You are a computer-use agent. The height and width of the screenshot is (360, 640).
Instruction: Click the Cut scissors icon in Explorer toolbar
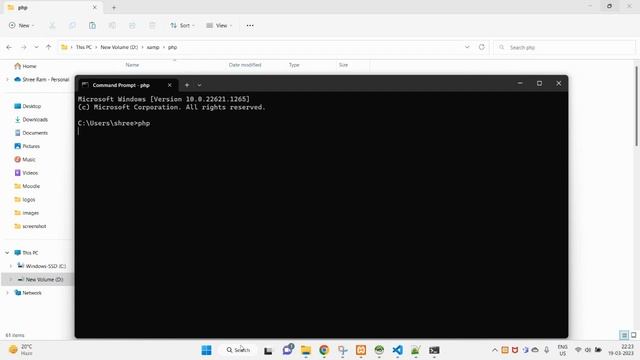tap(52, 25)
